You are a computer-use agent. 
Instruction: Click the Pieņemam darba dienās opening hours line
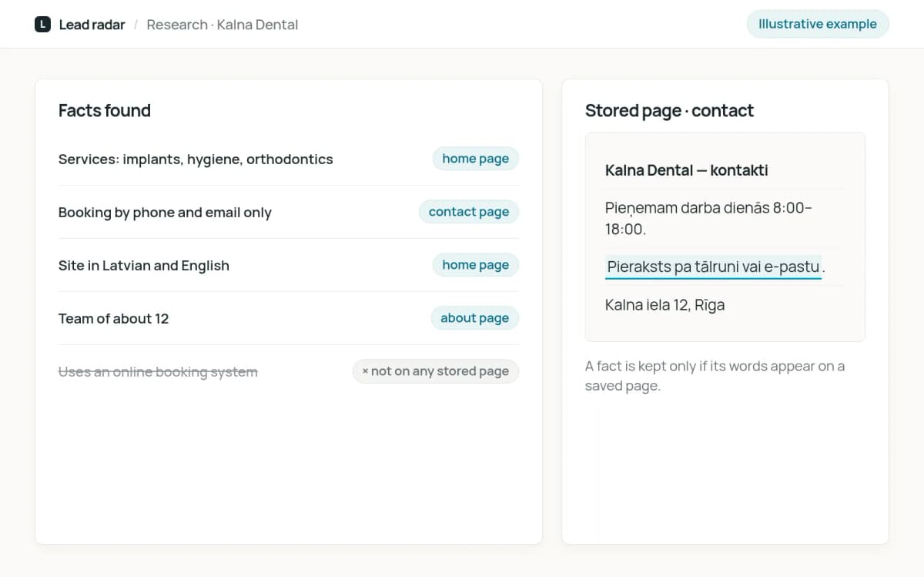click(x=708, y=218)
